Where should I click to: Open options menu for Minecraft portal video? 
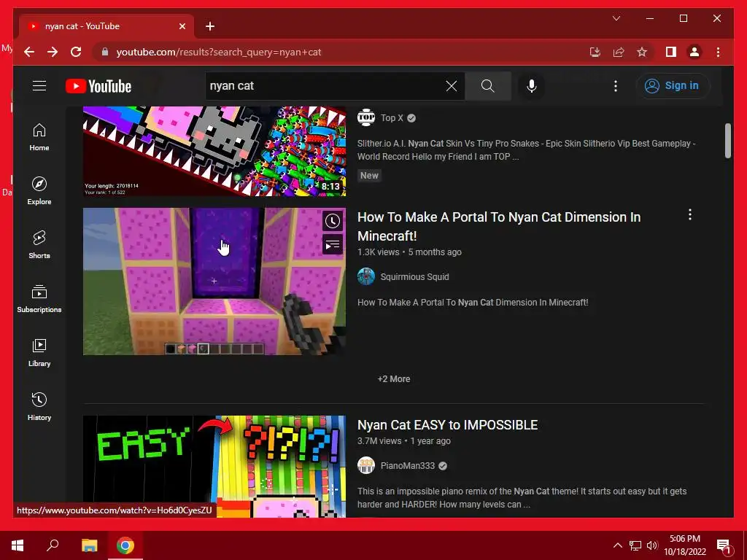pyautogui.click(x=689, y=215)
